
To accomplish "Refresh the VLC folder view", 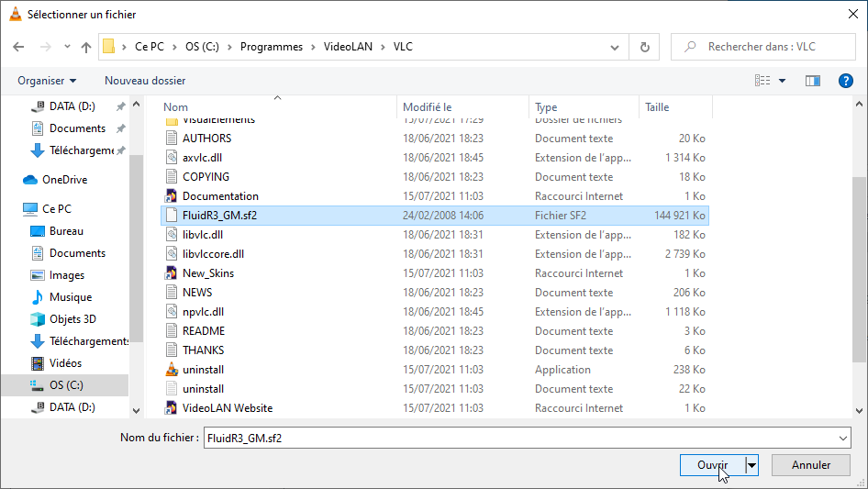I will [x=644, y=47].
